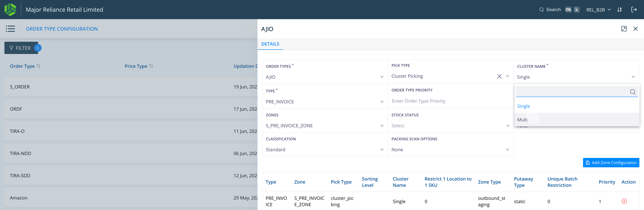
Task: Click the Sorting Level column header
Action: click(x=369, y=182)
